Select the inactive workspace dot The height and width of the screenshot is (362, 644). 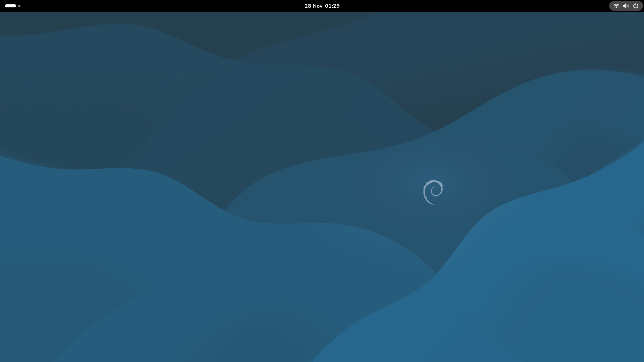[x=19, y=6]
